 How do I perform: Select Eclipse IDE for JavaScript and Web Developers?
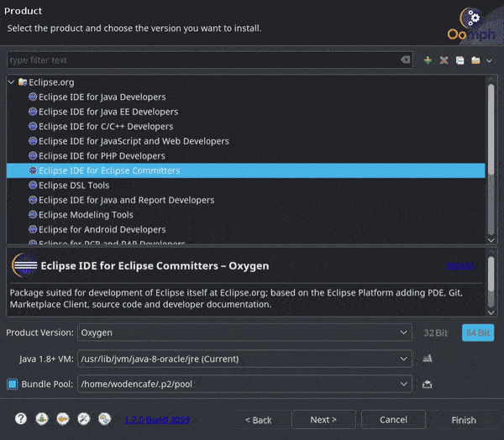(x=134, y=141)
